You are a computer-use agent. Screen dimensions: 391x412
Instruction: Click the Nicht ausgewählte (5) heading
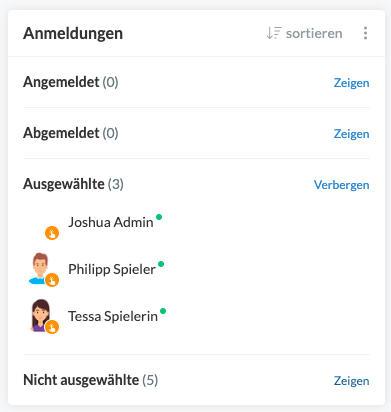[x=90, y=380]
